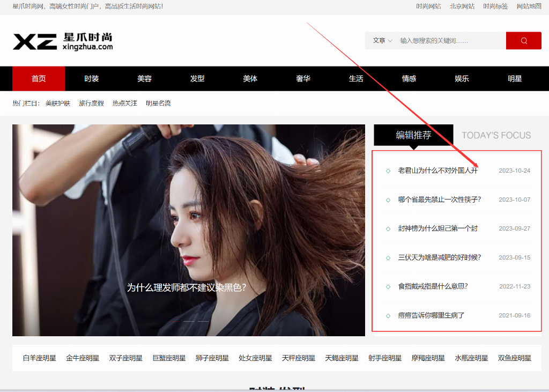Open the hair-dryer slideshow banner image
The height and width of the screenshot is (392, 549).
tap(189, 230)
